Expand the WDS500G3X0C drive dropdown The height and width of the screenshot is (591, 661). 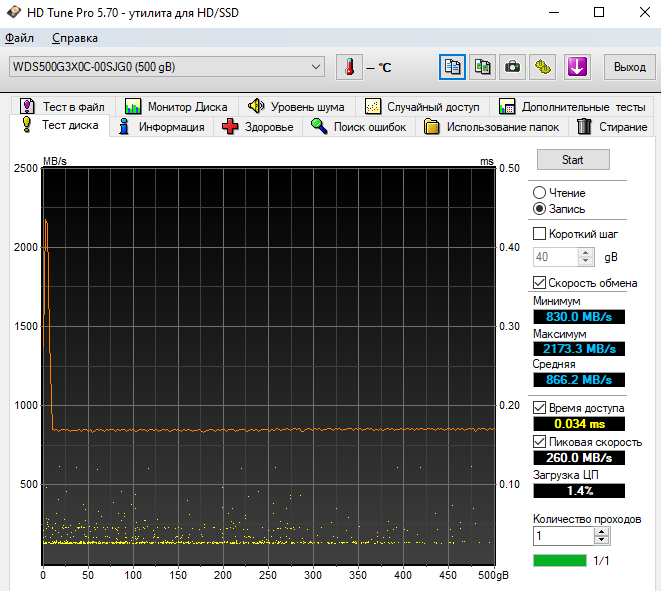pyautogui.click(x=317, y=67)
